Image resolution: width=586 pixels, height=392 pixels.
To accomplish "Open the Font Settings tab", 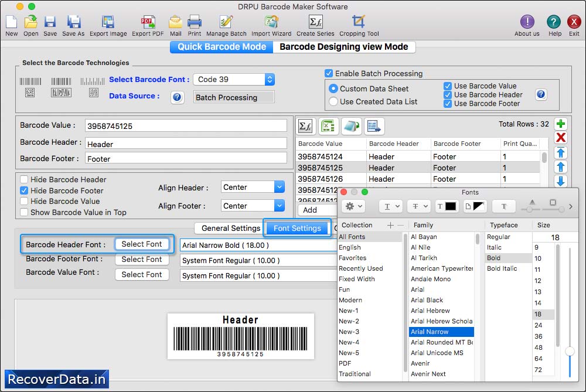I will pos(297,229).
